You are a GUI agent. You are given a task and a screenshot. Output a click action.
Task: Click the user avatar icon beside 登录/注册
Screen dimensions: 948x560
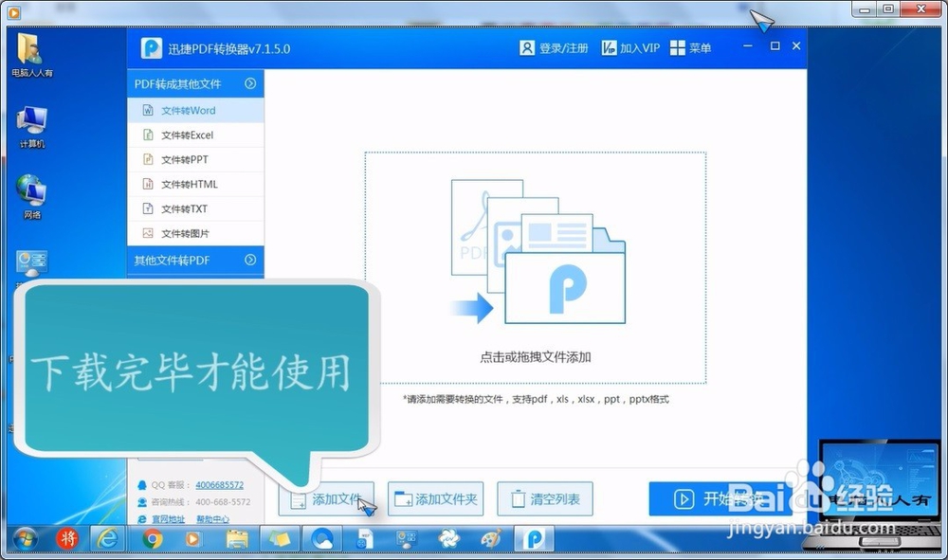point(526,48)
